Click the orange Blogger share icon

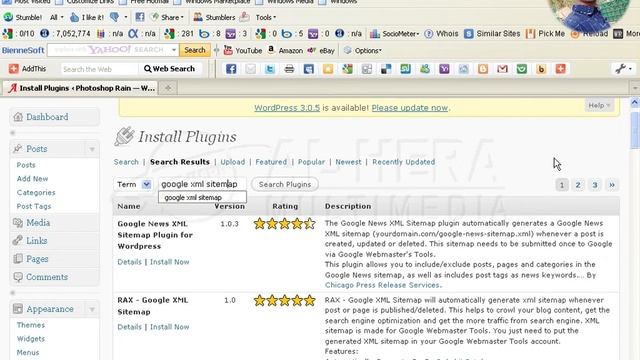click(x=483, y=69)
